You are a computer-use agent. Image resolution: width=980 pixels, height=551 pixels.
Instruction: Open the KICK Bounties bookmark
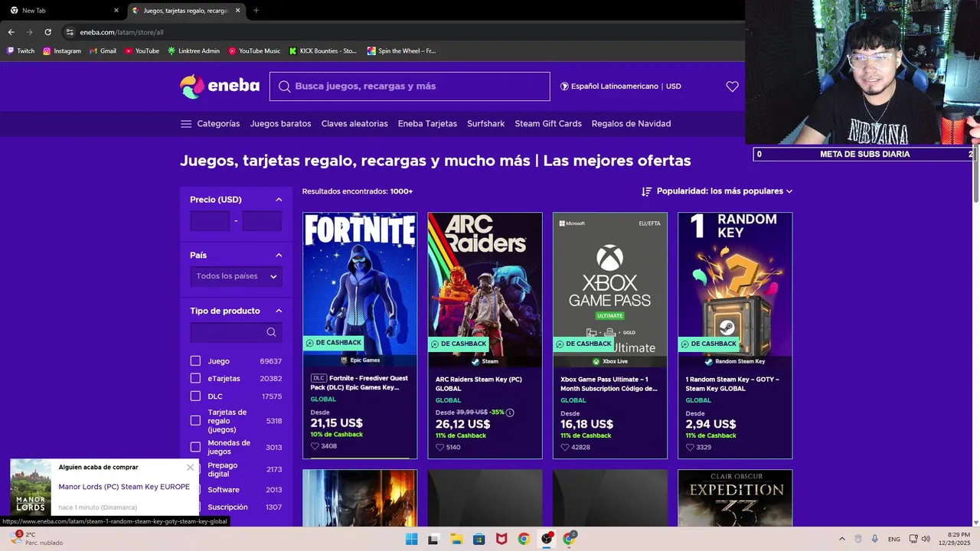(323, 51)
